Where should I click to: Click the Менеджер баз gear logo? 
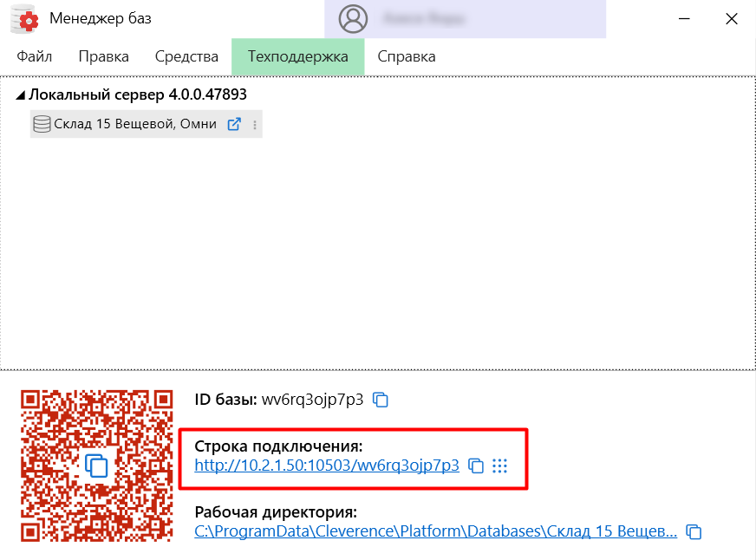[23, 17]
